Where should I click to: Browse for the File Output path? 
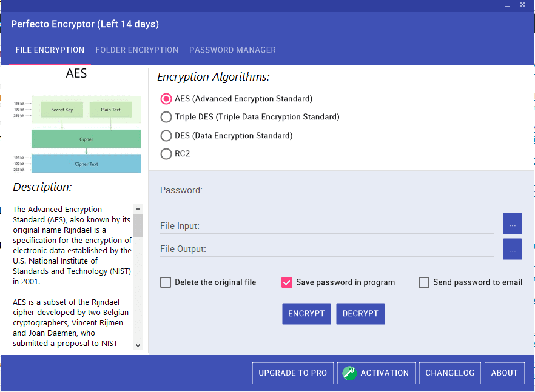click(x=513, y=249)
